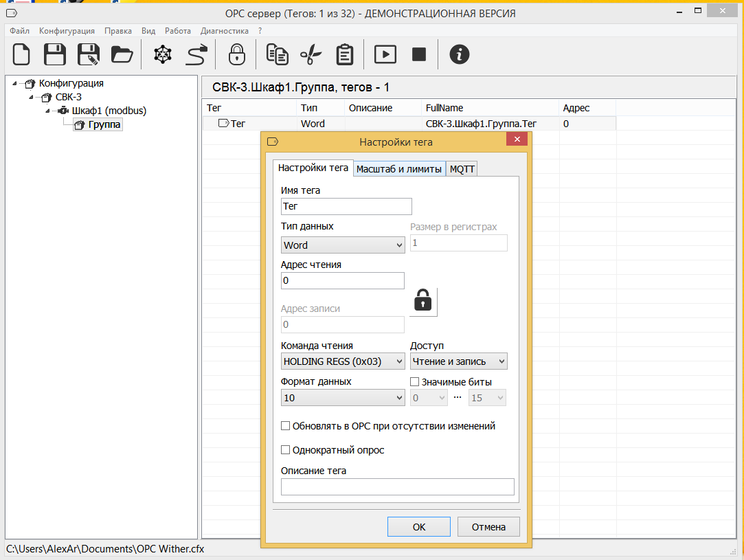
Task: Enable Однократный опрос checkbox
Action: tap(285, 449)
